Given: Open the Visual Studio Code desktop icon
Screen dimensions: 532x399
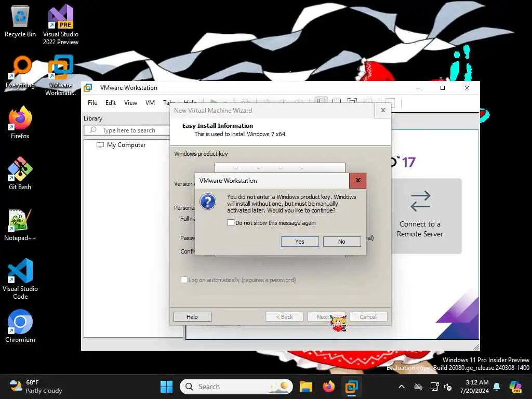Looking at the screenshot, I should click(x=20, y=279).
